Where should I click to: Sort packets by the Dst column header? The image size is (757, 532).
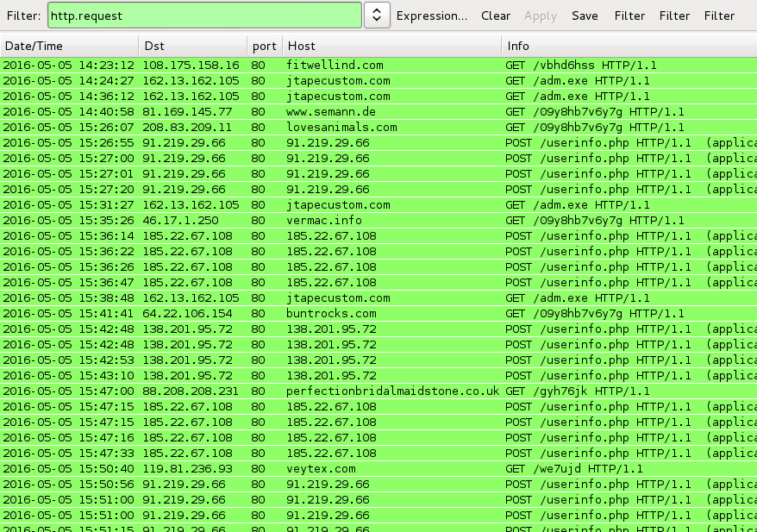tap(193, 46)
